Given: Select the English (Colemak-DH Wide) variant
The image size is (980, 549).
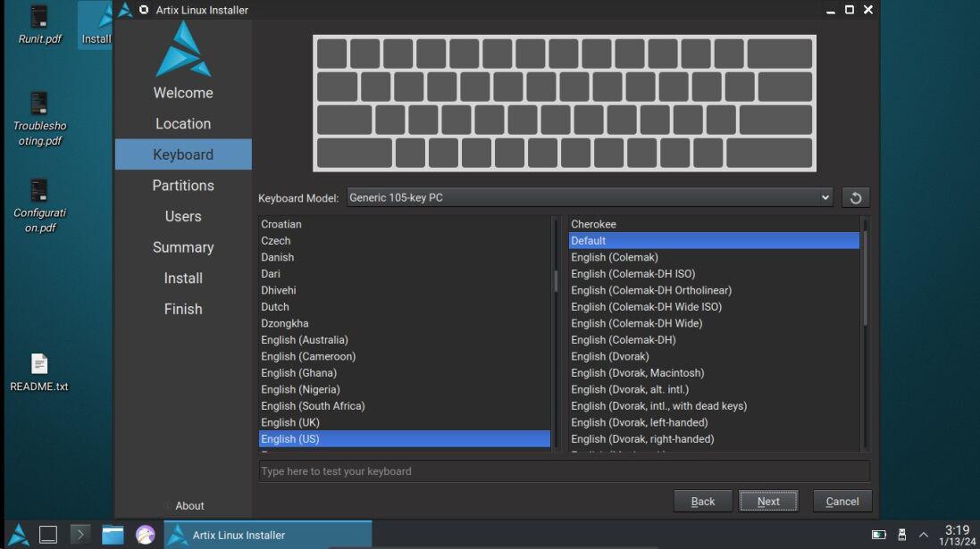Looking at the screenshot, I should tap(714, 323).
